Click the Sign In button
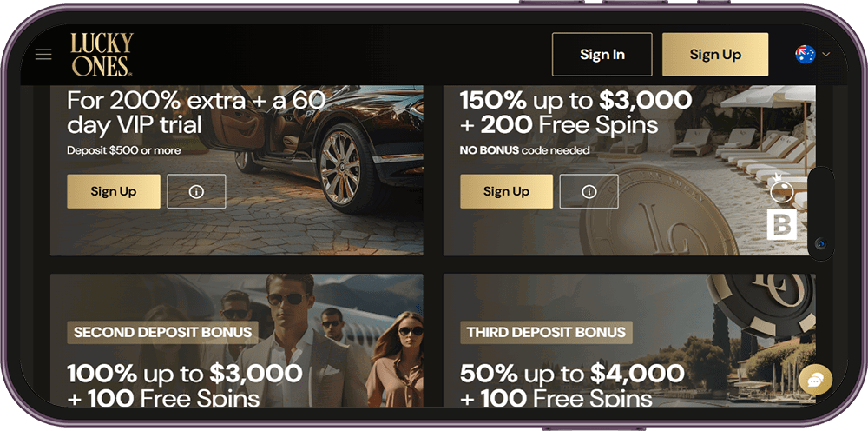 [x=602, y=54]
